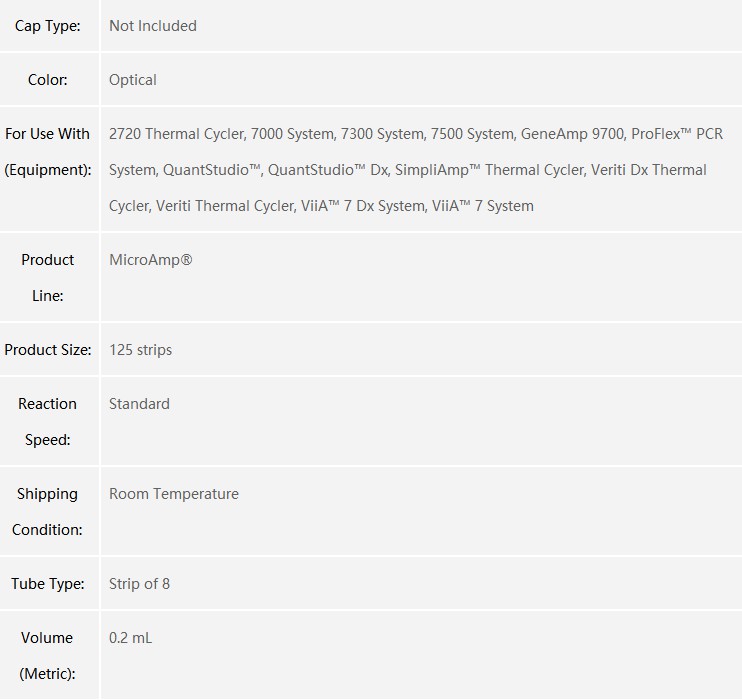Image resolution: width=742 pixels, height=700 pixels.
Task: Click the 'Tube Type:' label
Action: [48, 583]
